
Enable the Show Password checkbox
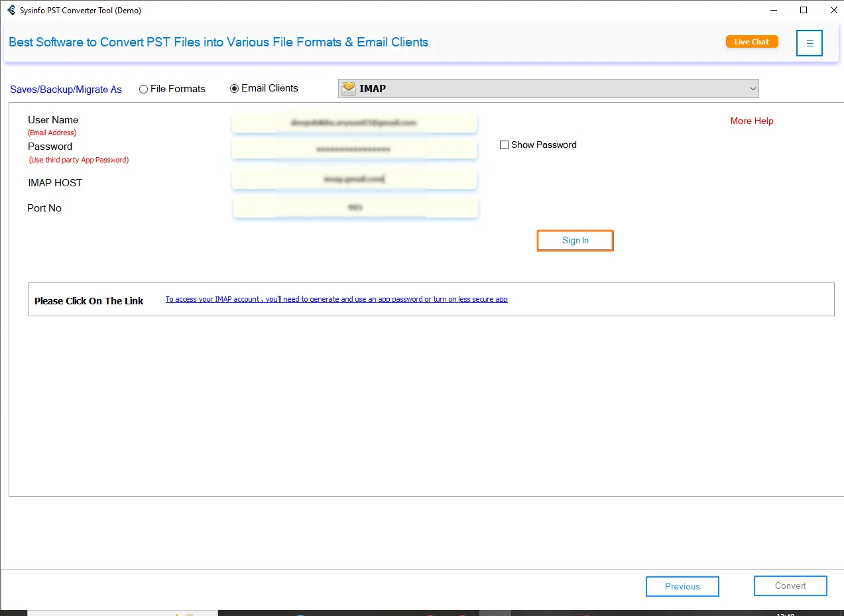click(x=504, y=145)
